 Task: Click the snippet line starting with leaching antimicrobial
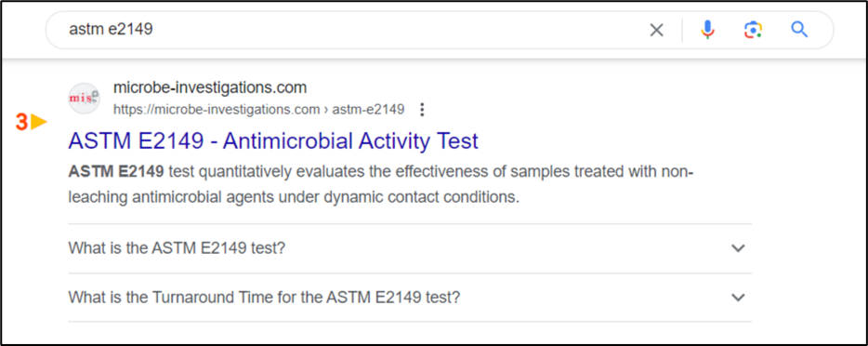point(294,197)
